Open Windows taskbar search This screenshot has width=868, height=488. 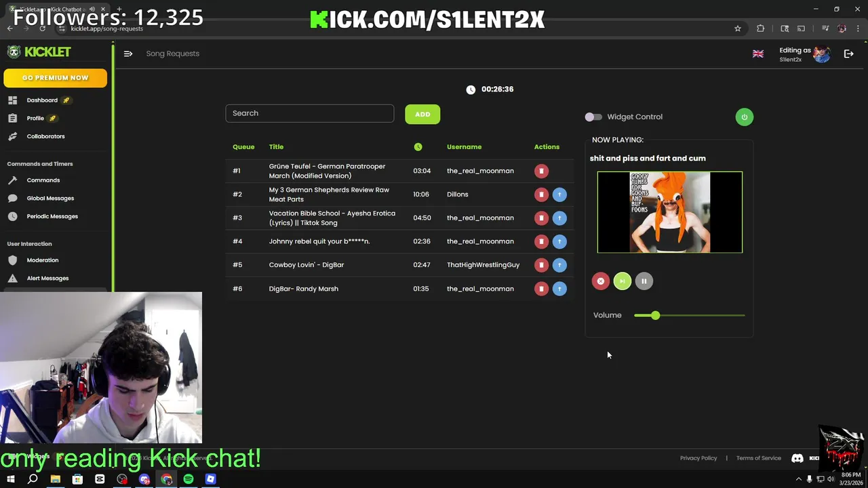click(x=33, y=479)
